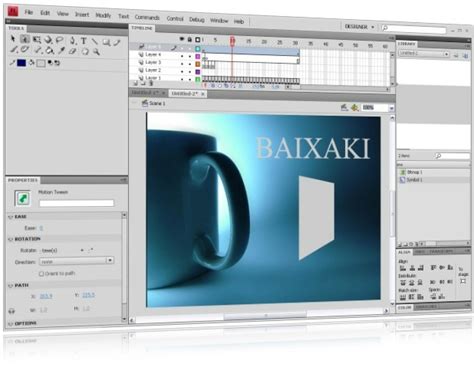Select the Text tool
Viewport: 474px width, 367px height.
pyautogui.click(x=83, y=41)
